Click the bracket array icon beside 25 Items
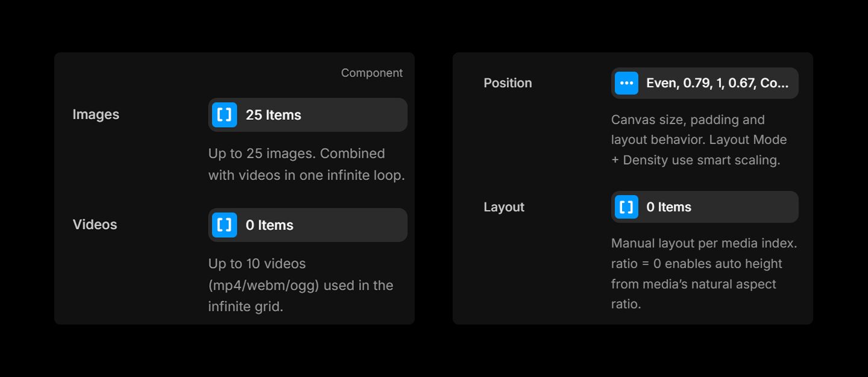Image resolution: width=868 pixels, height=377 pixels. tap(224, 115)
